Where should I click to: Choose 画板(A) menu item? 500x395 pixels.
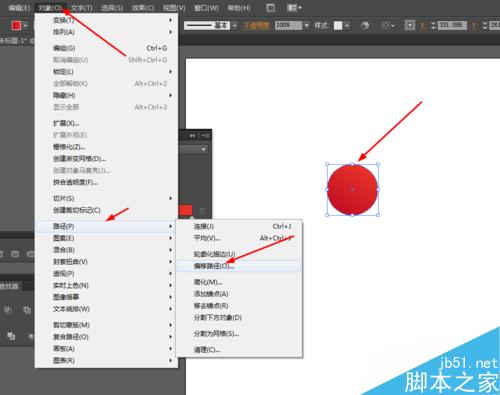[106, 349]
